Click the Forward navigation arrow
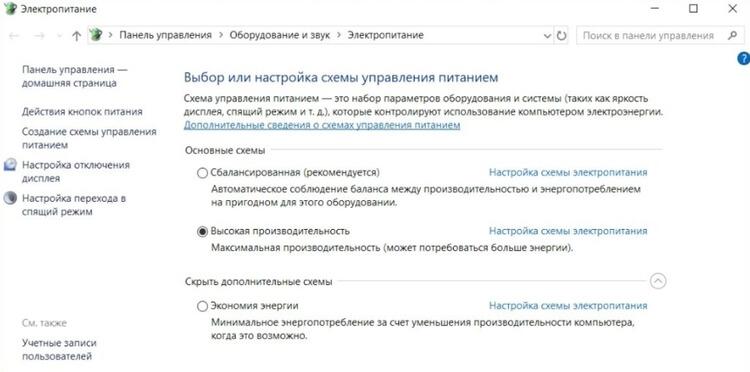This screenshot has height=372, width=750. 39,36
